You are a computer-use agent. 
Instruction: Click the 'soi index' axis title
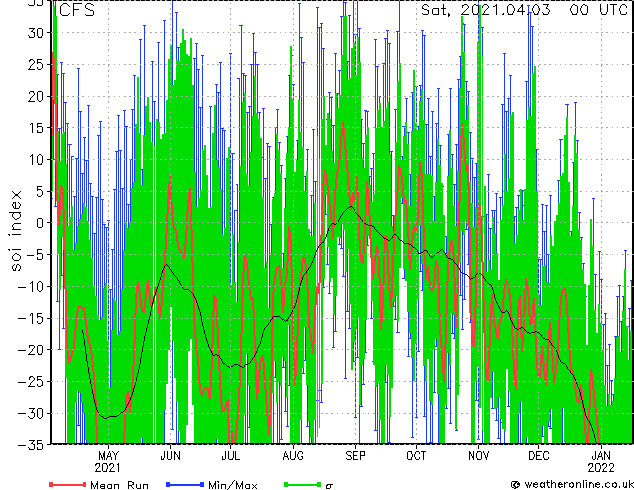pos(16,230)
